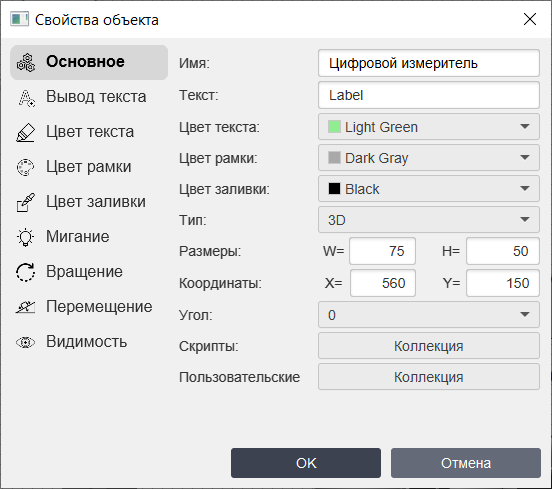This screenshot has width=552, height=489.
Task: Click the Имя name input field
Action: point(429,63)
